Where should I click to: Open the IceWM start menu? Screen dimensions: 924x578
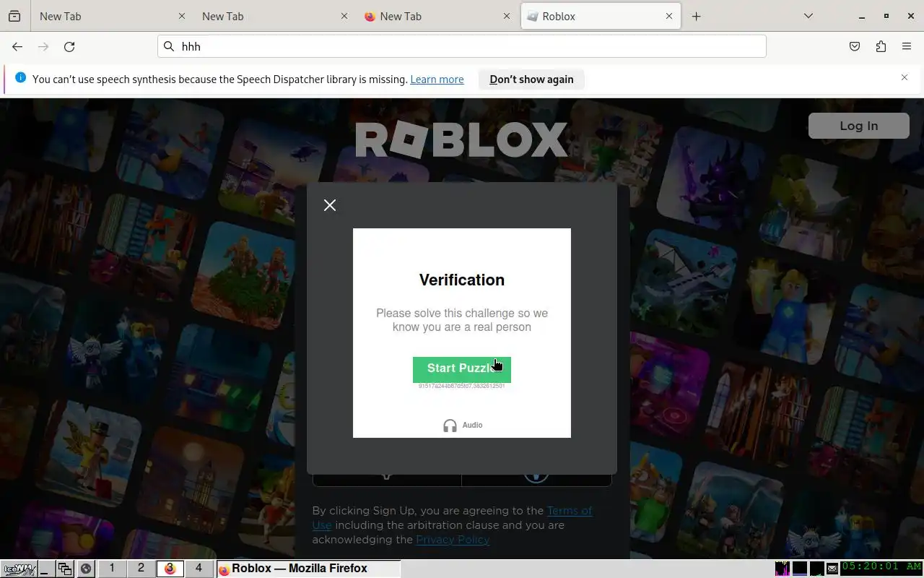pyautogui.click(x=18, y=569)
